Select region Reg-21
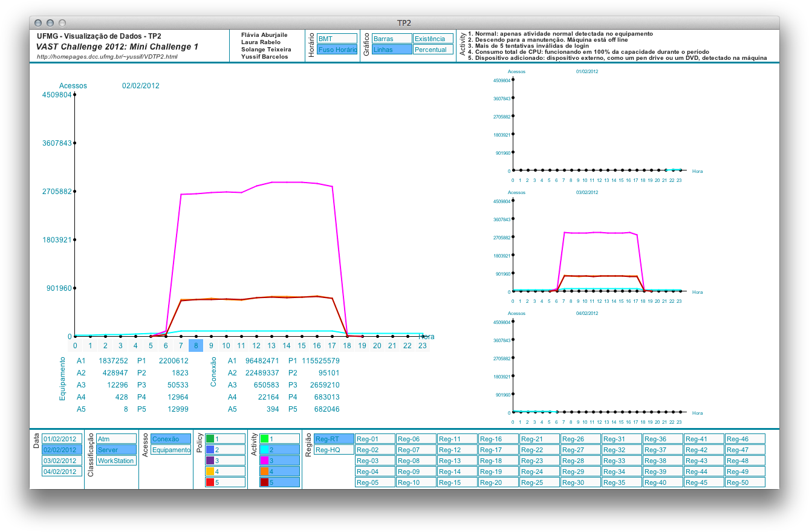Image resolution: width=809 pixels, height=532 pixels. 539,439
